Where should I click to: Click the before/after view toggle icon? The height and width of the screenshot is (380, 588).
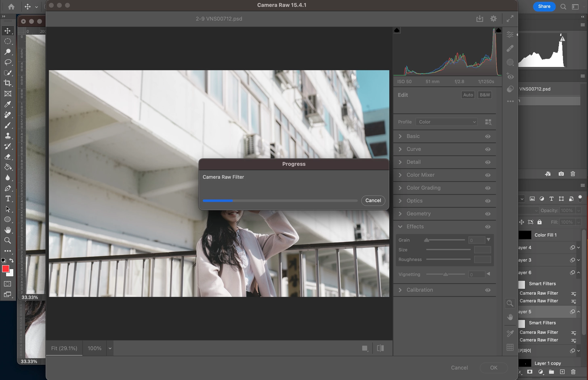(380, 348)
